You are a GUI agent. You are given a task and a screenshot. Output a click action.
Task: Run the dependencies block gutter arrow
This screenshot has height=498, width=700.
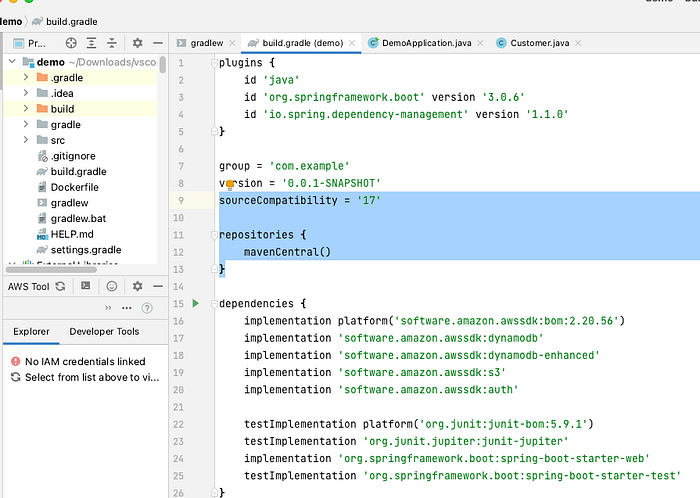pos(196,303)
